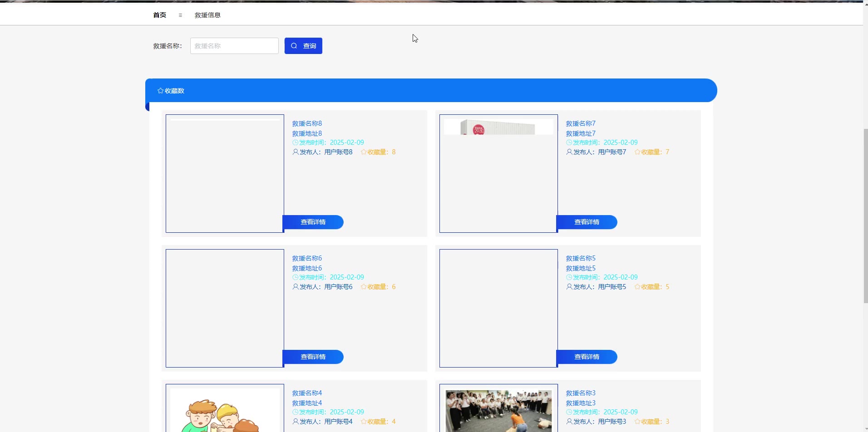Open 查看详情 for 救援名称6
Screen dimensions: 868x432
pyautogui.click(x=313, y=357)
